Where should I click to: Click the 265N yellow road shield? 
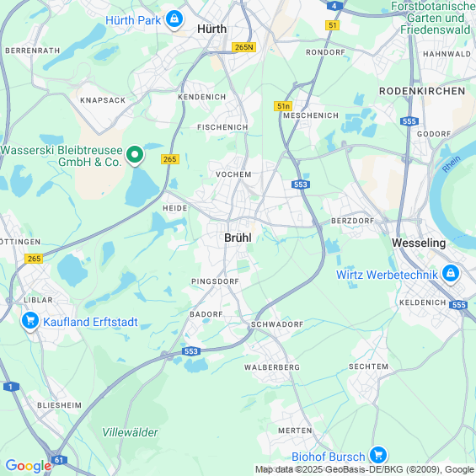tap(243, 47)
